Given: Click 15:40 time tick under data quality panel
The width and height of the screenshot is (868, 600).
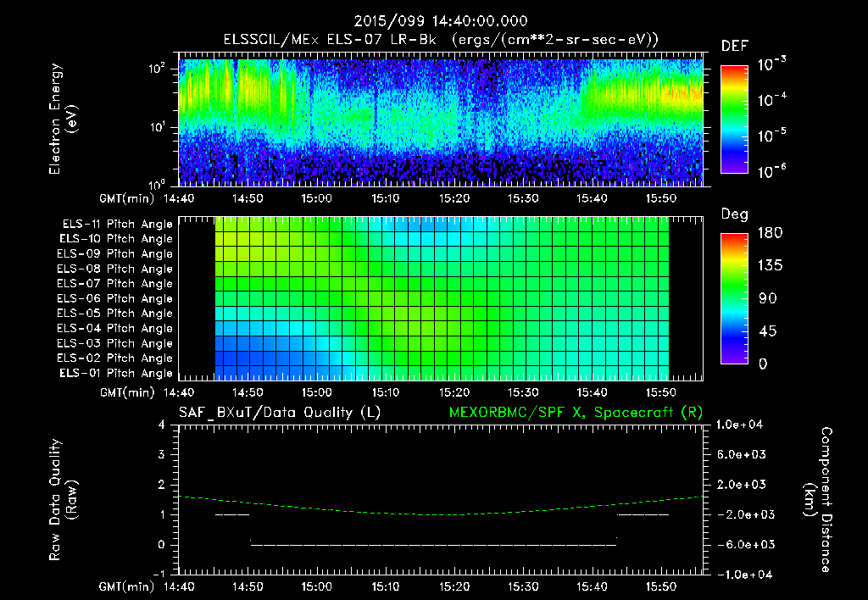Looking at the screenshot, I should tap(592, 586).
